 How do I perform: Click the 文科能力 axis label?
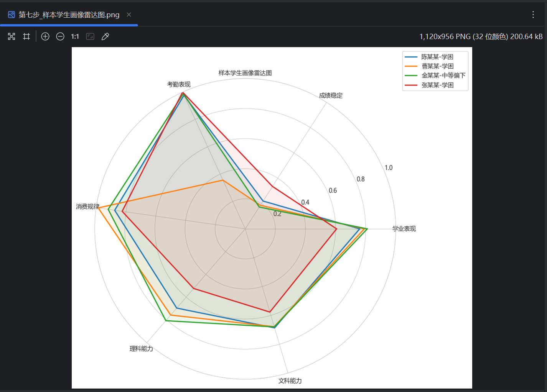point(290,381)
